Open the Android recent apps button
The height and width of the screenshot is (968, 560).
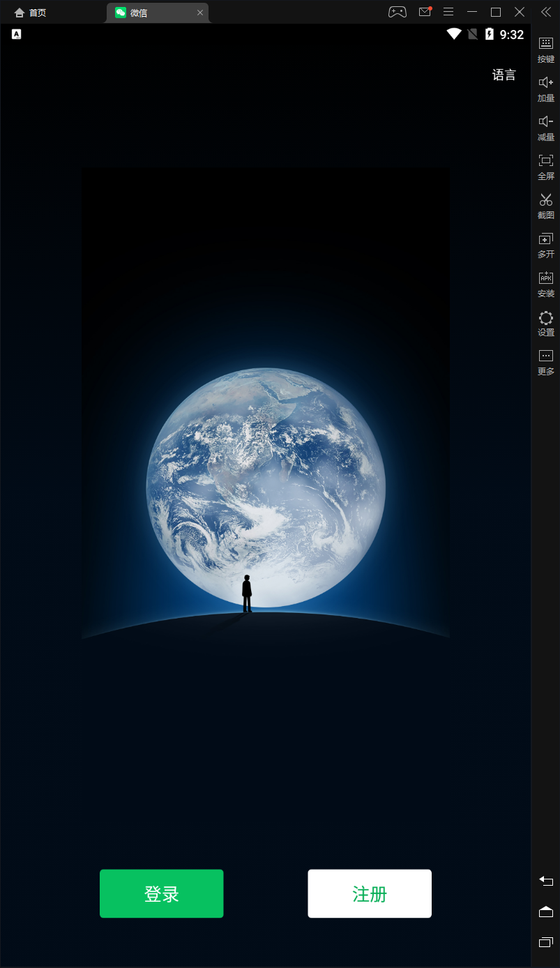545,942
